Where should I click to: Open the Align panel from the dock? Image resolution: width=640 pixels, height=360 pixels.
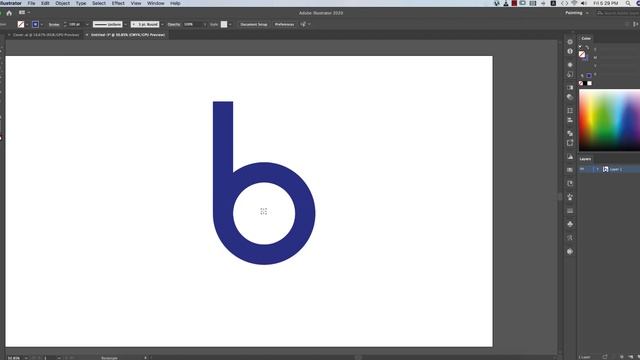[570, 120]
